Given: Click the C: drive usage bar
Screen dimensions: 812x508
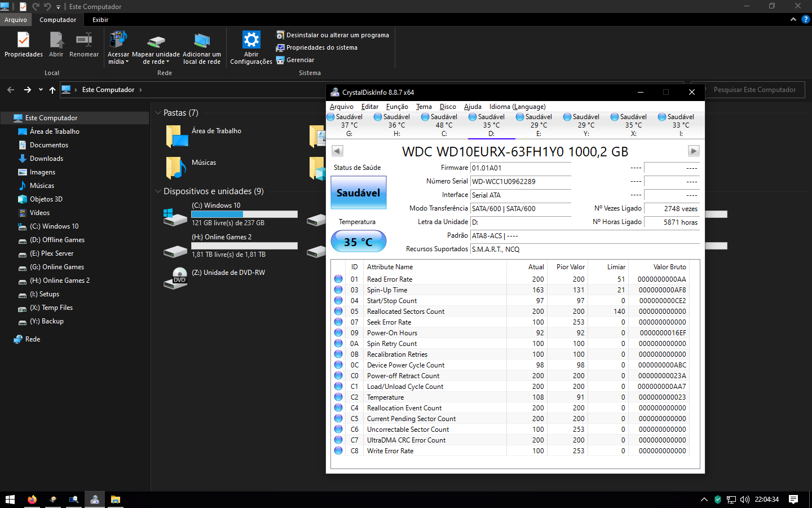Looking at the screenshot, I should coord(244,214).
